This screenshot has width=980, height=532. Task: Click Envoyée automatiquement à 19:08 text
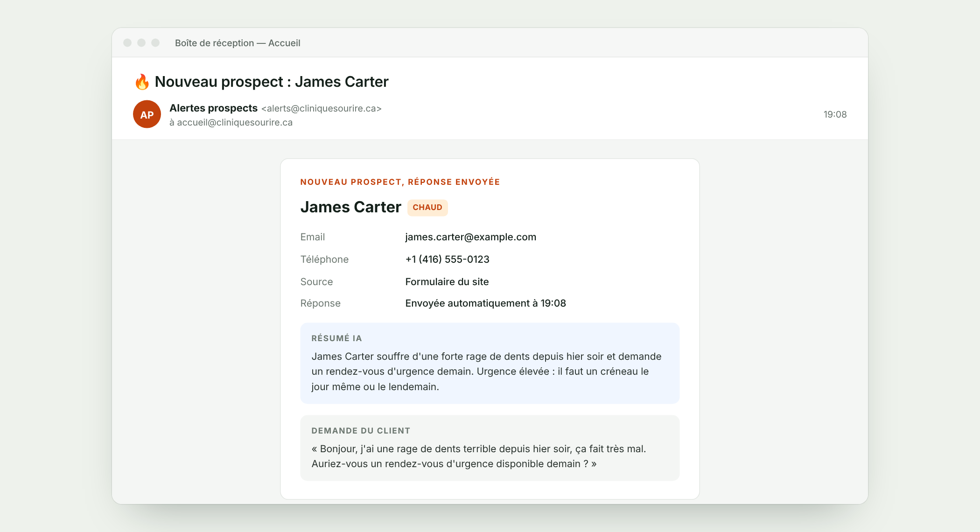[486, 303]
